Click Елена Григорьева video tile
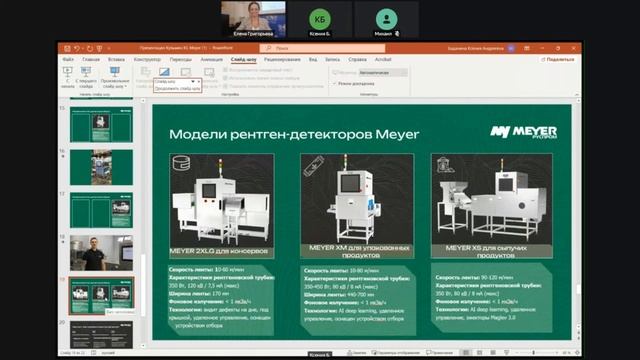 pyautogui.click(x=253, y=19)
